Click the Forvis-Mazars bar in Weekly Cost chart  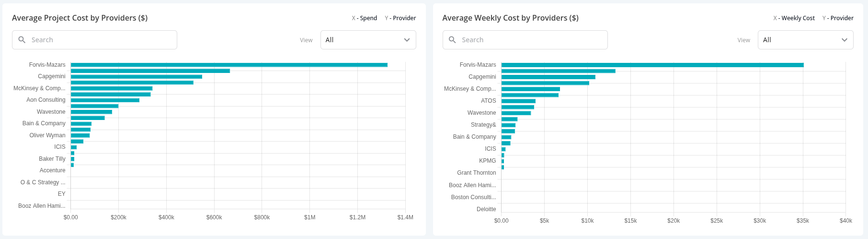click(652, 65)
